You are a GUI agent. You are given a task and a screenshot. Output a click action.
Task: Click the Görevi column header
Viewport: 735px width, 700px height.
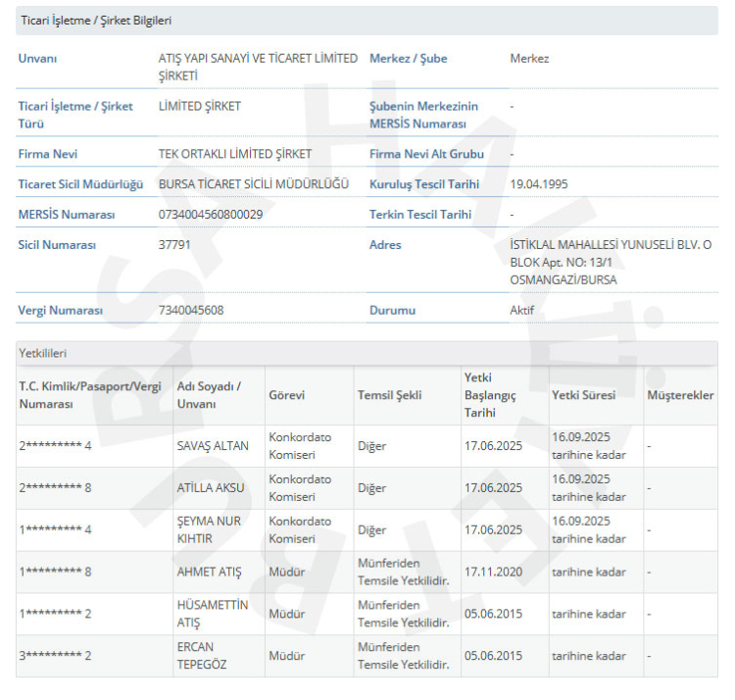click(286, 395)
